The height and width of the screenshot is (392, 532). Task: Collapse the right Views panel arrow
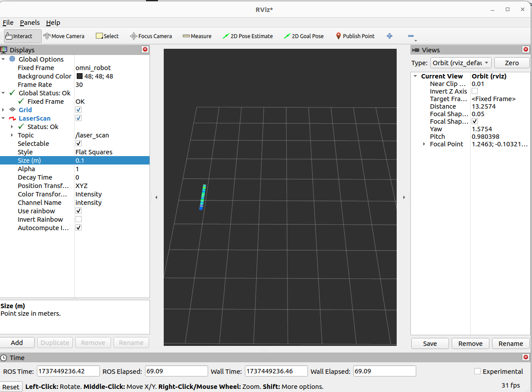404,197
